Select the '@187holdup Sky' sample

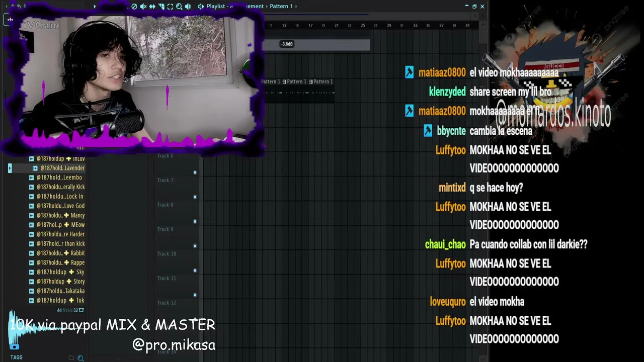pos(60,272)
